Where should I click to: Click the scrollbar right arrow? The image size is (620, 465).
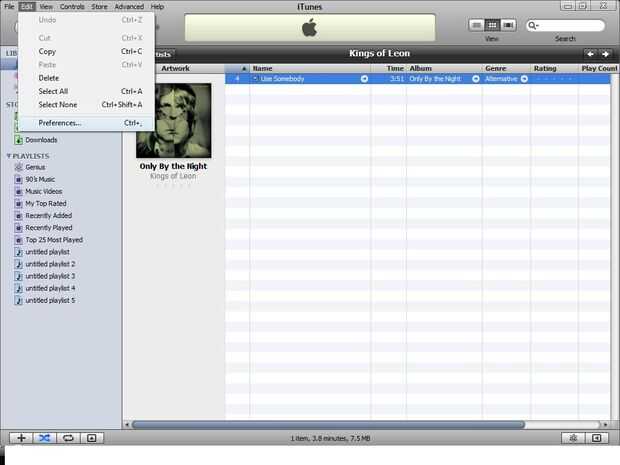tap(605, 425)
